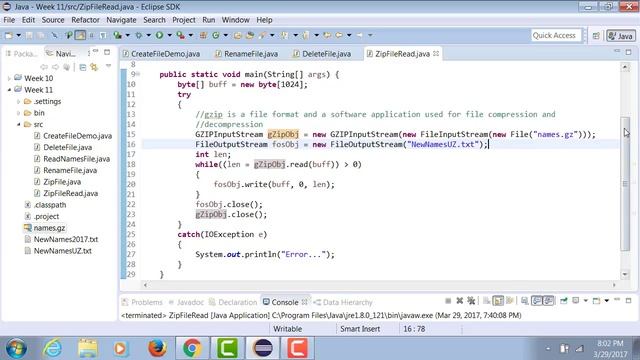This screenshot has width=640, height=360.
Task: Switch to CreateFileDemo.java editor tab
Action: pos(161,54)
